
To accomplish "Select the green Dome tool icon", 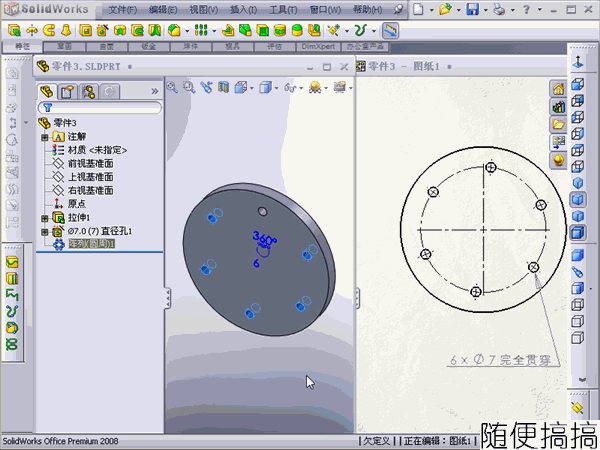I will click(x=297, y=30).
